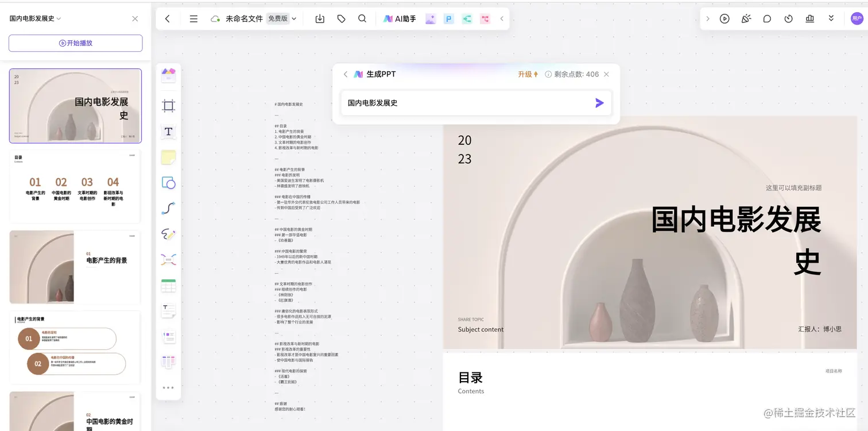The height and width of the screenshot is (431, 868).
Task: Rename the 未命名文件 file title
Action: click(244, 18)
